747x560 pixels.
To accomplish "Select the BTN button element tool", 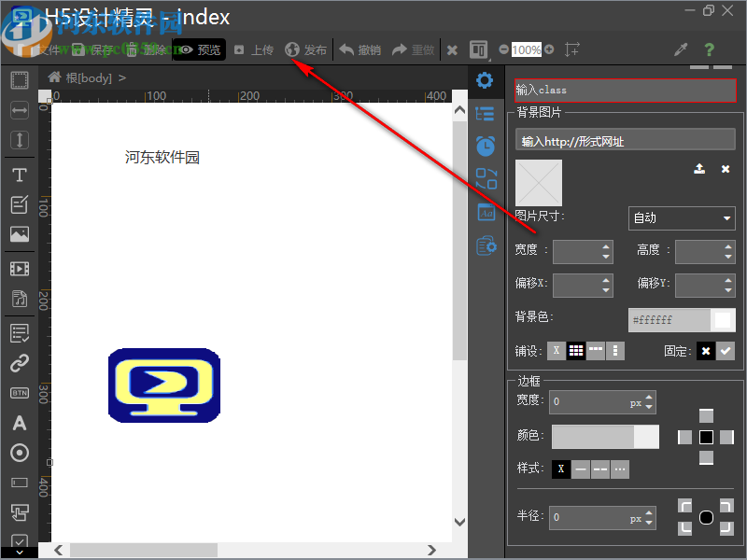I will [x=19, y=393].
